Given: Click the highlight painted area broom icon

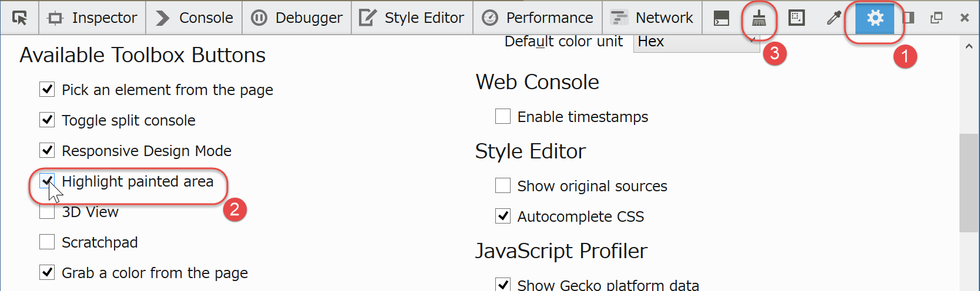Looking at the screenshot, I should (x=759, y=18).
